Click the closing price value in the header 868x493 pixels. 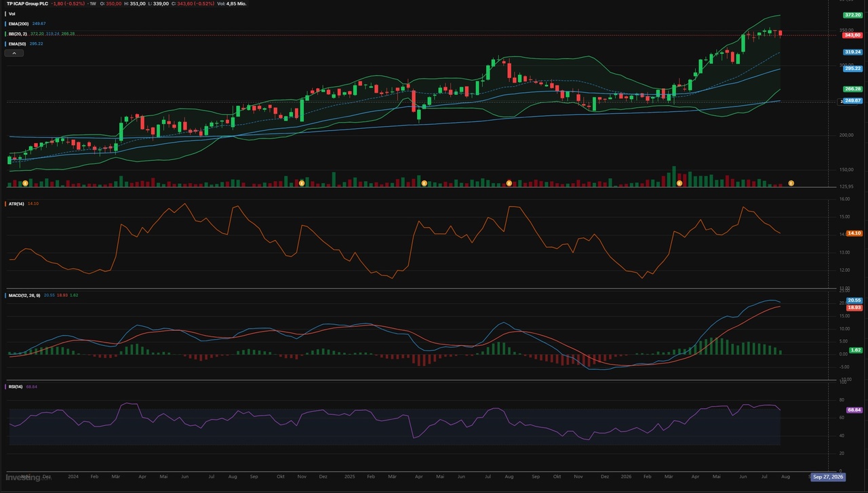pos(184,3)
